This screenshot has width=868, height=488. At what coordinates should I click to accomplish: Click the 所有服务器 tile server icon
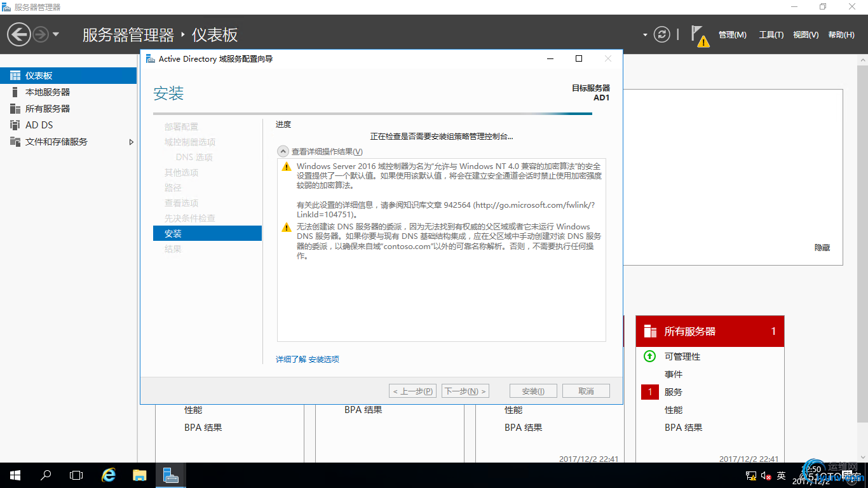click(650, 331)
